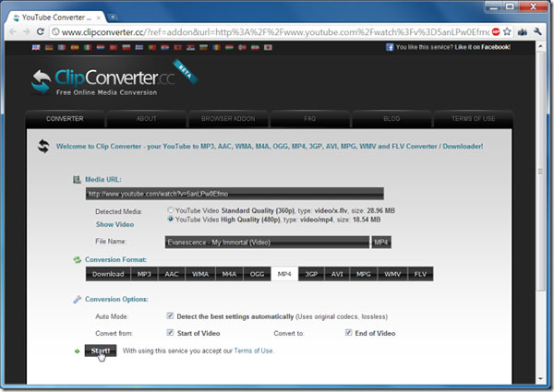Click the scrollbar down arrow

pos(540,379)
